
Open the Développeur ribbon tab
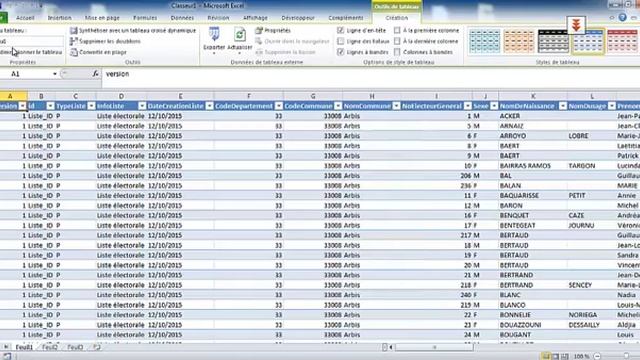coord(298,18)
